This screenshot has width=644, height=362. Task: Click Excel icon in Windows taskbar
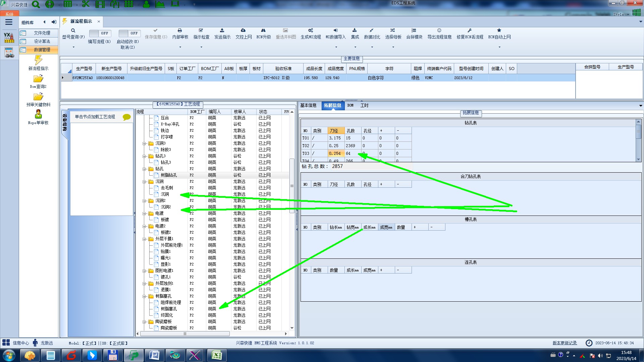click(x=216, y=355)
